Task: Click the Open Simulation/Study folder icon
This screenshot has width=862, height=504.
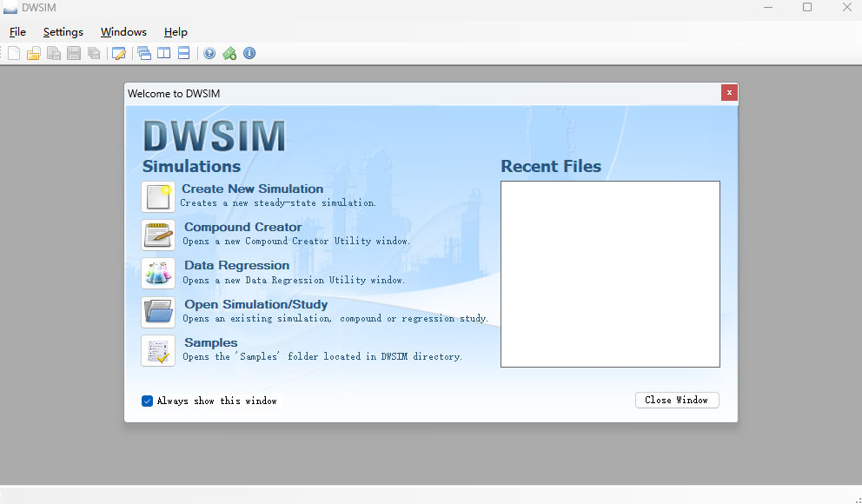Action: (158, 312)
